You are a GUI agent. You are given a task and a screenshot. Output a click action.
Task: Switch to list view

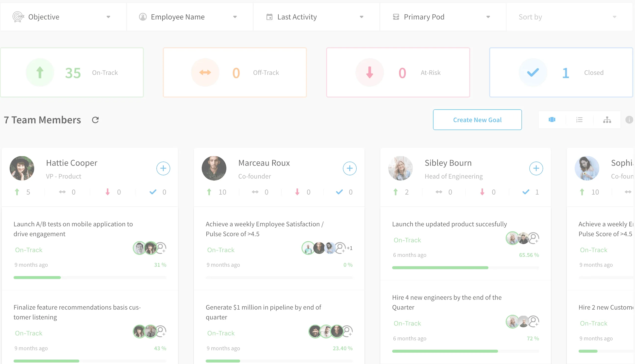[579, 120]
